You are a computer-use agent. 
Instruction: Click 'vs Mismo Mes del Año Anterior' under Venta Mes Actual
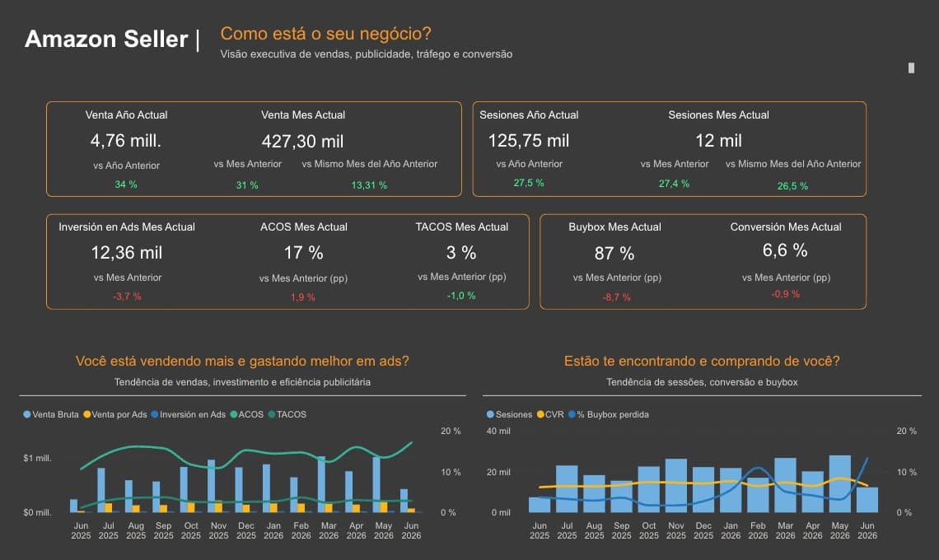tap(370, 164)
